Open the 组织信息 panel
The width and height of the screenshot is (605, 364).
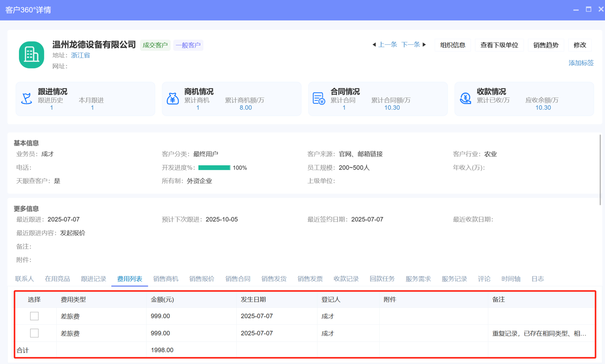(x=452, y=45)
